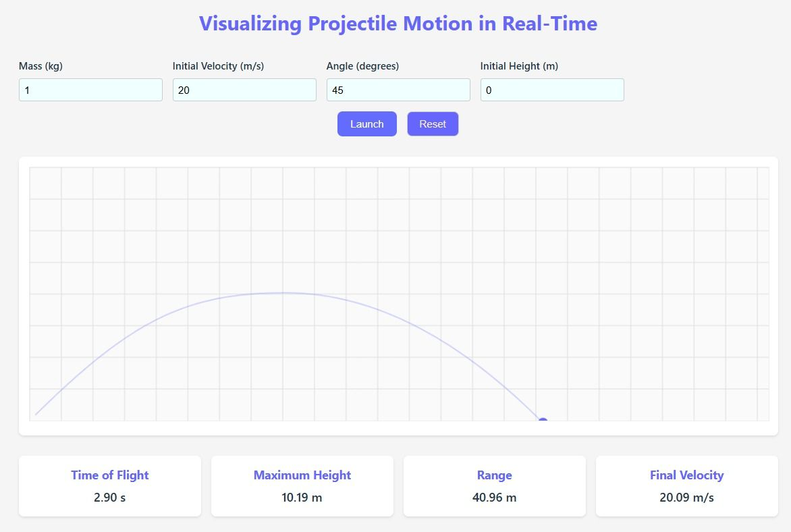791x532 pixels.
Task: Click inside the Initial Velocity field
Action: (244, 89)
